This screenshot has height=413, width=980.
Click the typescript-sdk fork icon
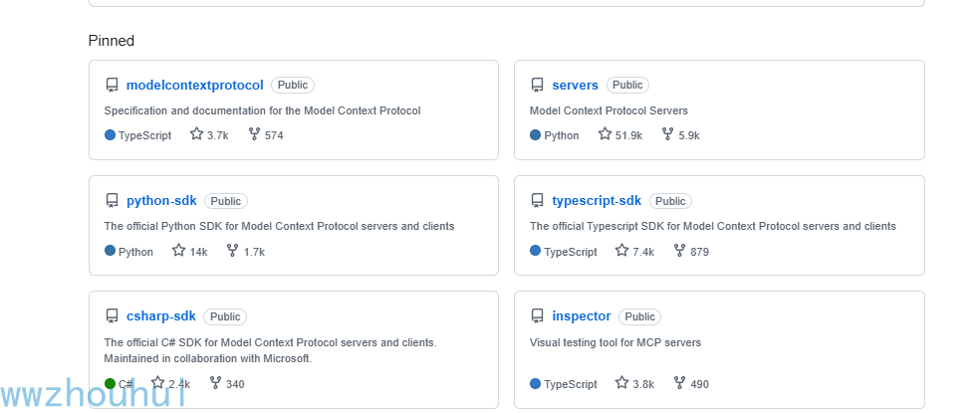679,251
